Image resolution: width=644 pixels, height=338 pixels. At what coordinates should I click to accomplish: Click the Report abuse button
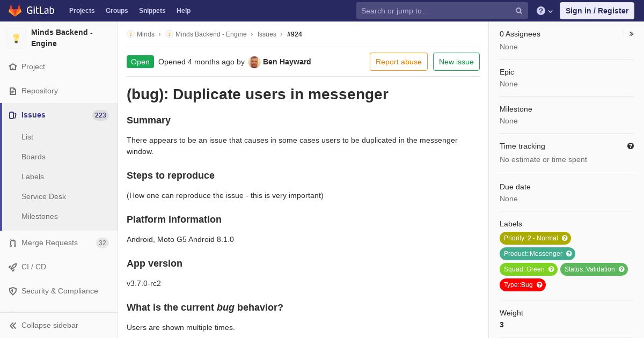tap(399, 62)
